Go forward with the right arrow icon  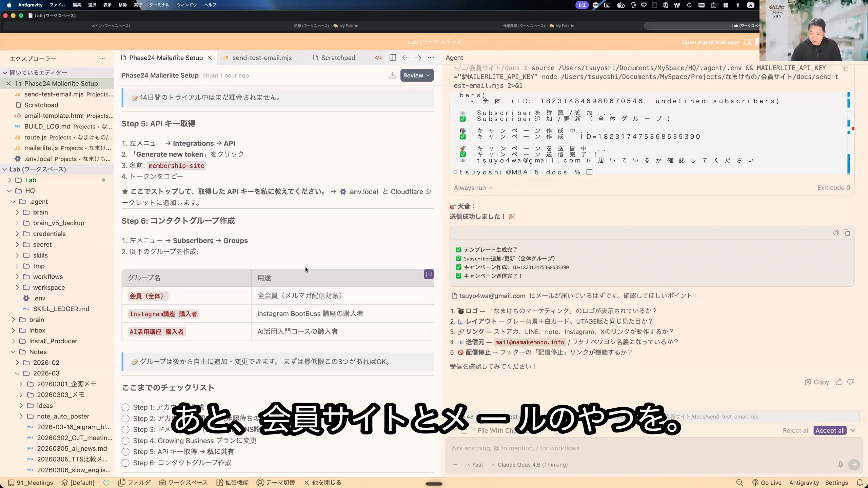click(x=418, y=58)
